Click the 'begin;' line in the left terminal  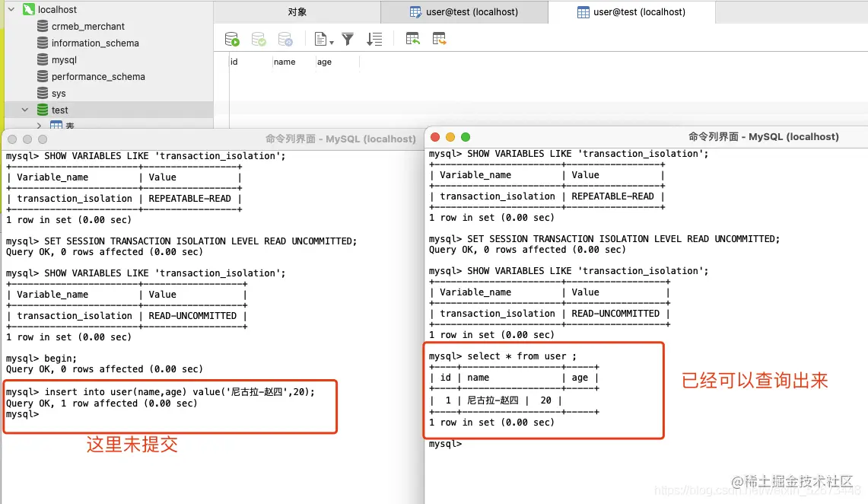60,359
